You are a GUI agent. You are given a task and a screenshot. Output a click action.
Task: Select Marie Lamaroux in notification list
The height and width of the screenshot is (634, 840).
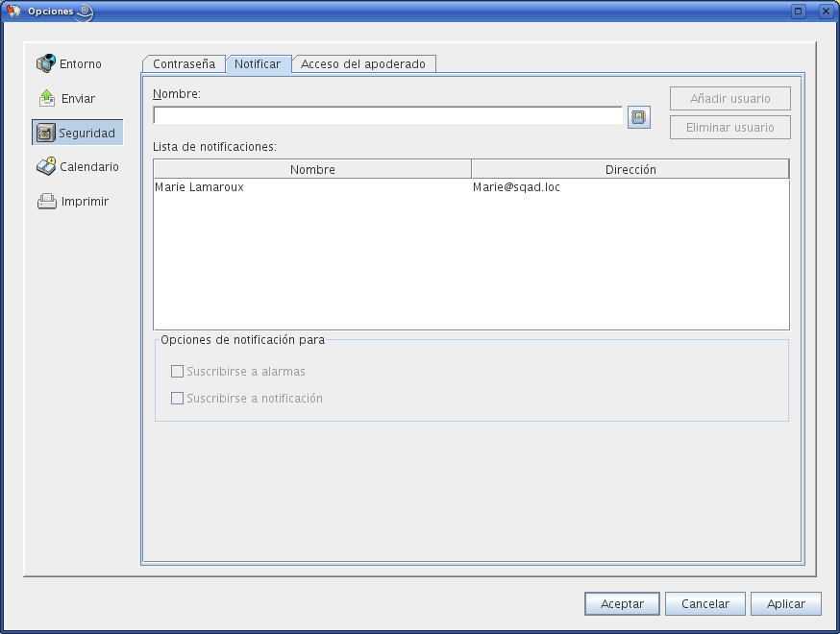(199, 187)
